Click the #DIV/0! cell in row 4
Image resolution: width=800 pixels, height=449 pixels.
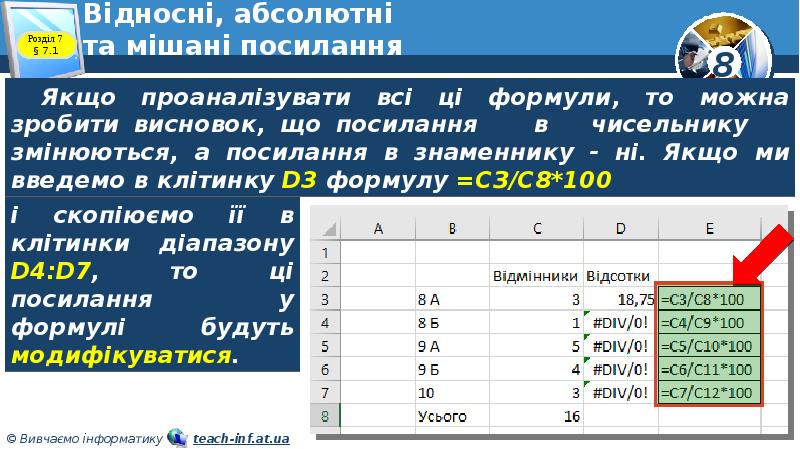[619, 323]
